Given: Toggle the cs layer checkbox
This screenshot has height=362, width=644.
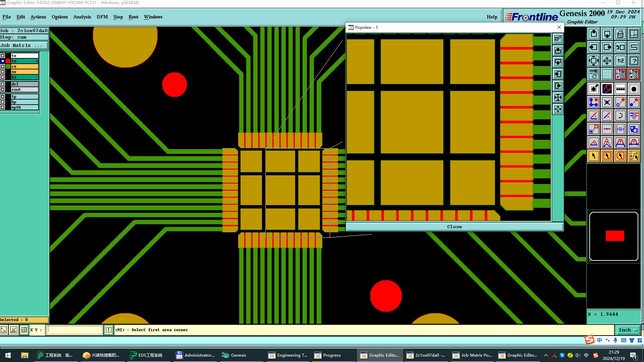Looking at the screenshot, I should click(x=3, y=66).
